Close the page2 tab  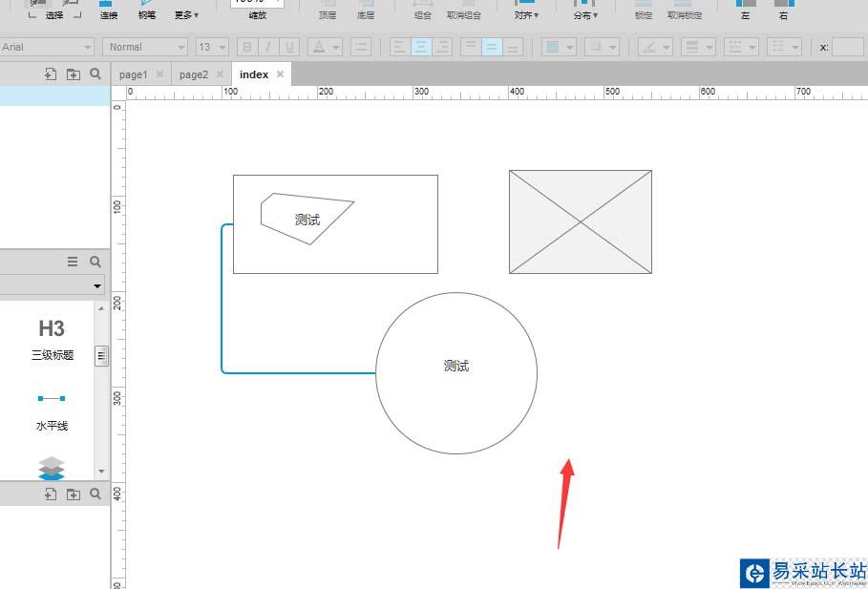(x=220, y=74)
